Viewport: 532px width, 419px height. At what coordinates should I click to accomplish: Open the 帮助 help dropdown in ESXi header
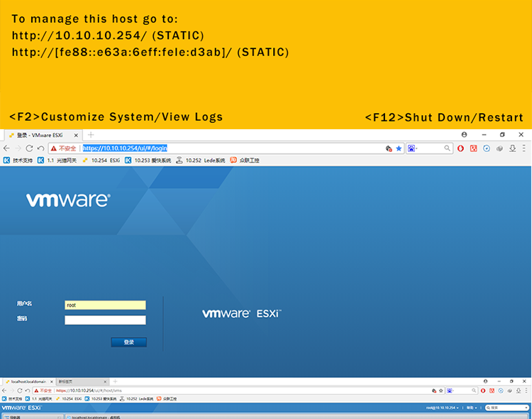point(471,408)
